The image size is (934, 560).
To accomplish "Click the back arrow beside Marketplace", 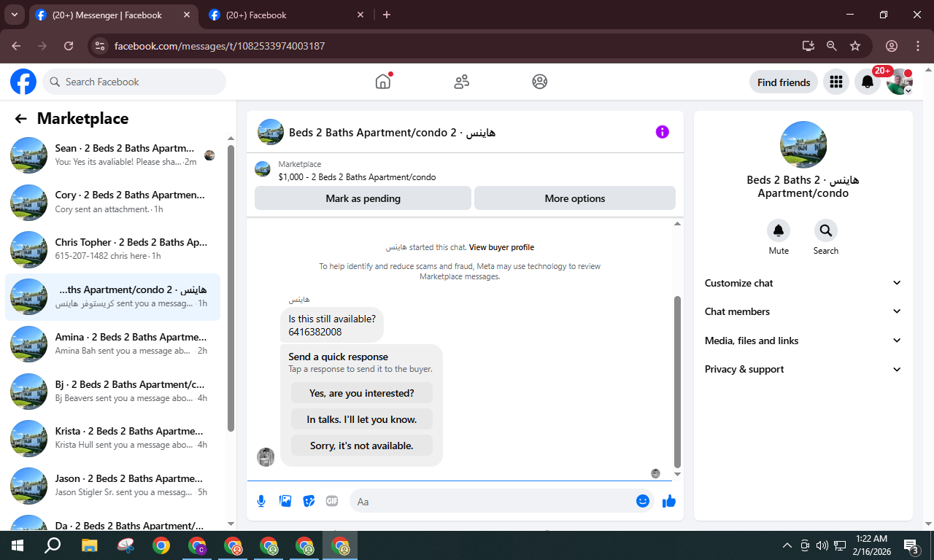I will [20, 119].
